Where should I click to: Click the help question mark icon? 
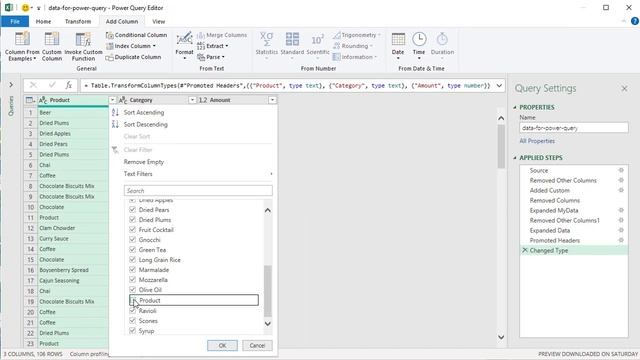coord(635,21)
